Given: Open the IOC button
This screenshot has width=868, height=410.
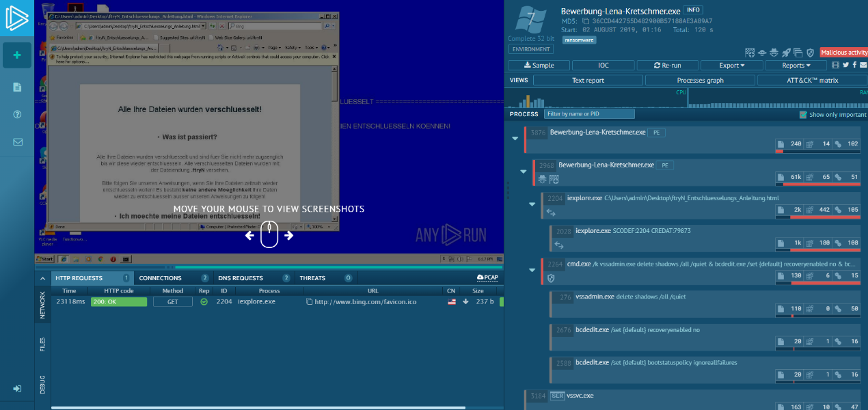Looking at the screenshot, I should (x=603, y=65).
